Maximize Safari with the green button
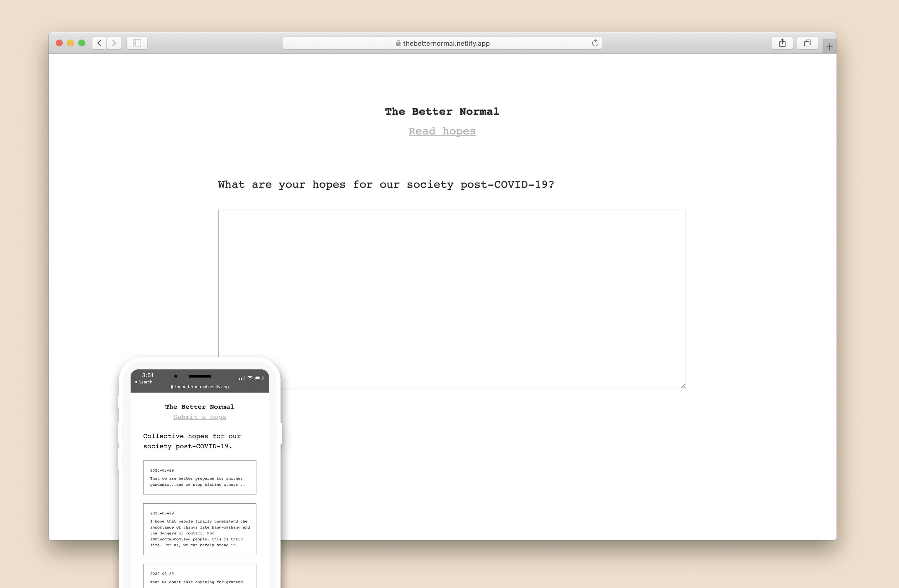The width and height of the screenshot is (899, 588). [x=82, y=43]
